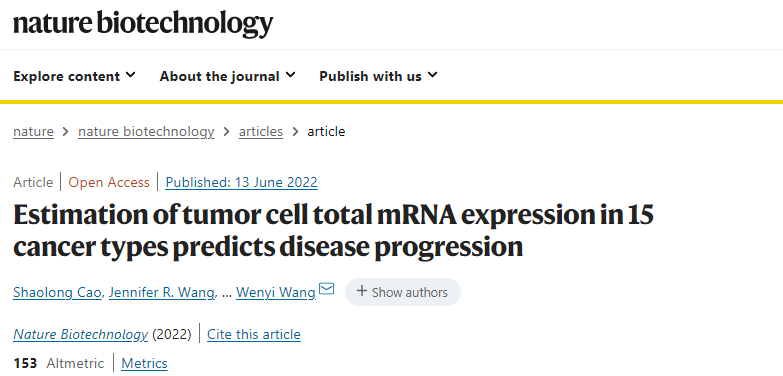783x376 pixels.
Task: Click the envelope icon beside Wenyi Wang
Action: tap(327, 289)
